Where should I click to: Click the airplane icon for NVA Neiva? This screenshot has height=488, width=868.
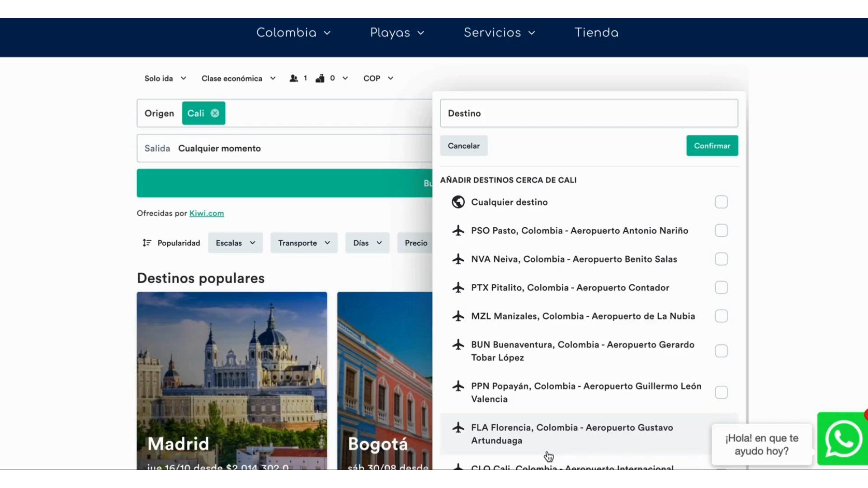458,259
